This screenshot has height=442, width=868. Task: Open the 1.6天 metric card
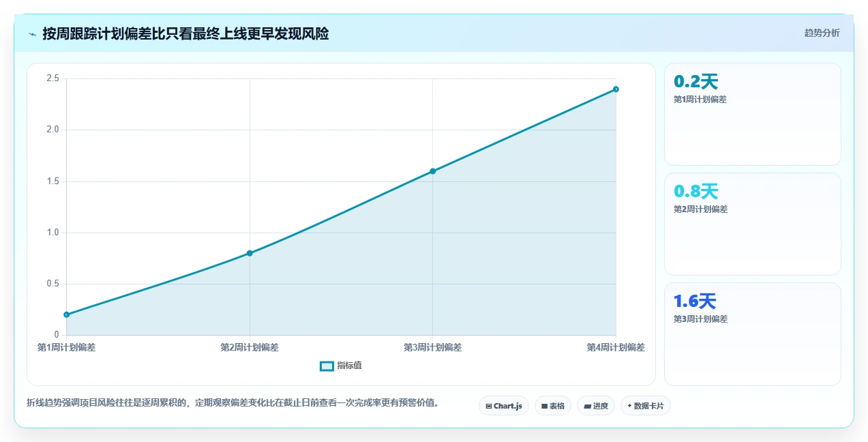(x=752, y=334)
